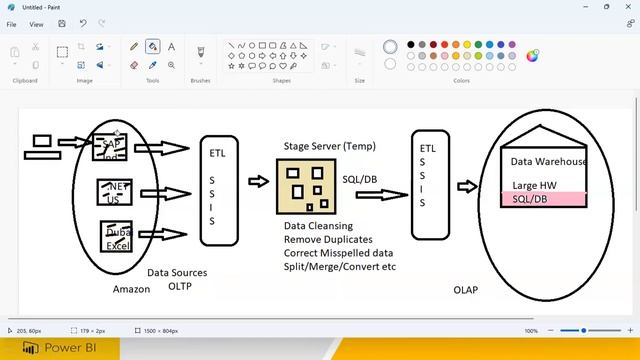
Task: Pick the green color swatch
Action: (x=478, y=44)
